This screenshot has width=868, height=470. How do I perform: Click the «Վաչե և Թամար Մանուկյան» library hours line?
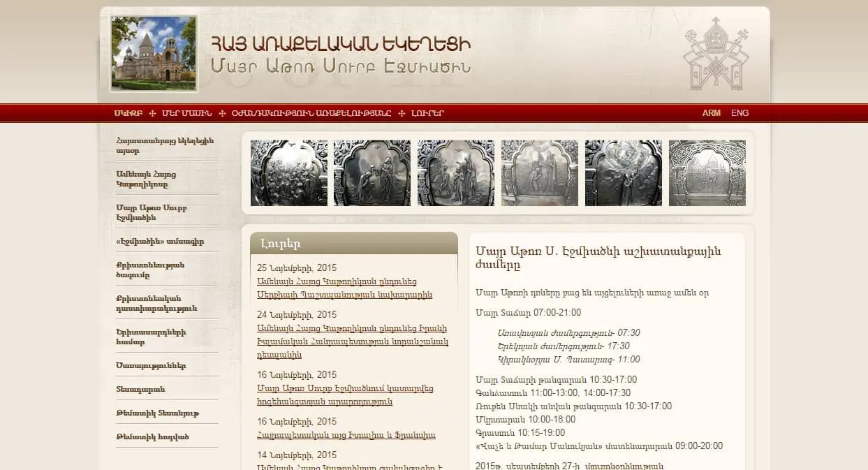click(x=599, y=446)
